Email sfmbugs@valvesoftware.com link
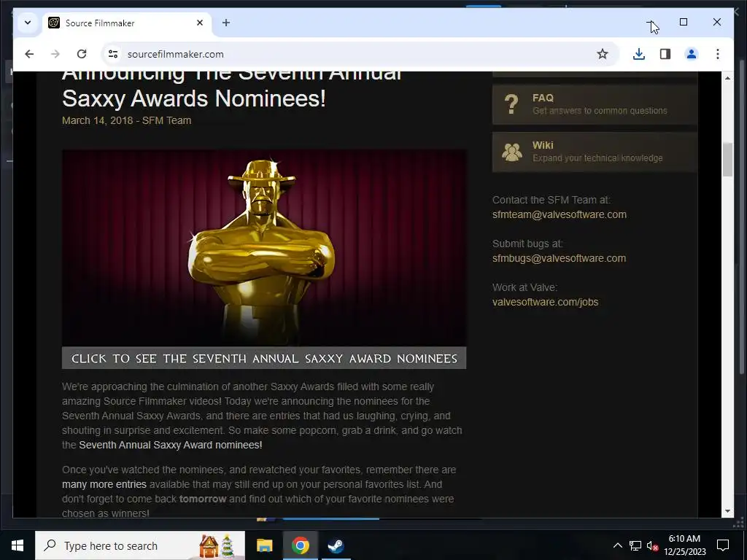This screenshot has width=747, height=560. click(x=560, y=259)
